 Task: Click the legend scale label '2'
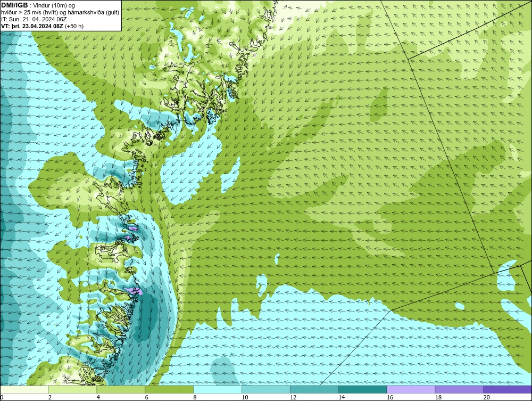[x=50, y=397]
